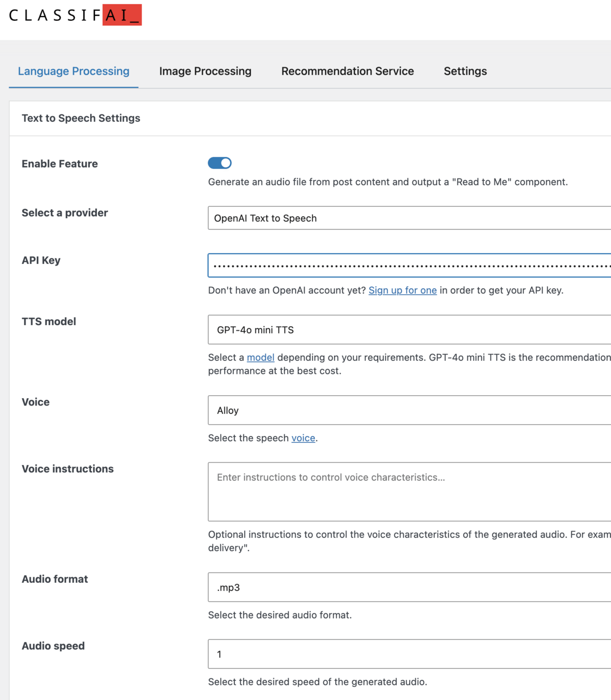Switch to the Language Processing tab
Viewport: 611px width, 700px height.
pos(74,71)
